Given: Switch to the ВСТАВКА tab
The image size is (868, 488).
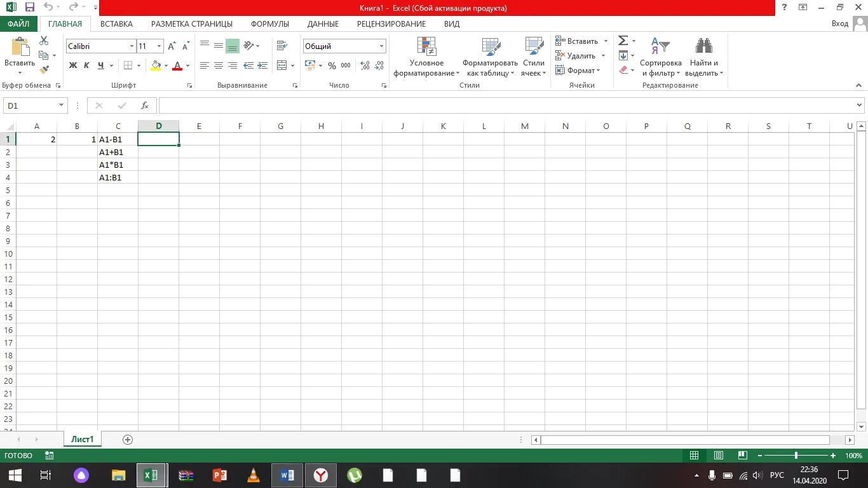Looking at the screenshot, I should [x=116, y=24].
